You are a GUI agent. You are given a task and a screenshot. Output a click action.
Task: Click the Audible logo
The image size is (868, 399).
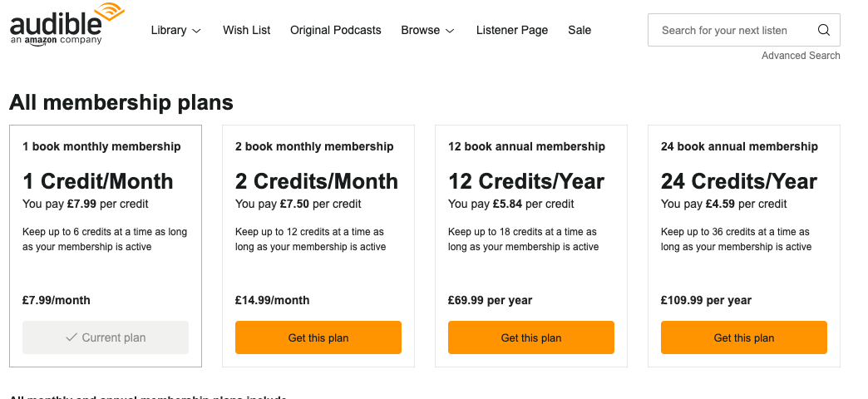(67, 23)
